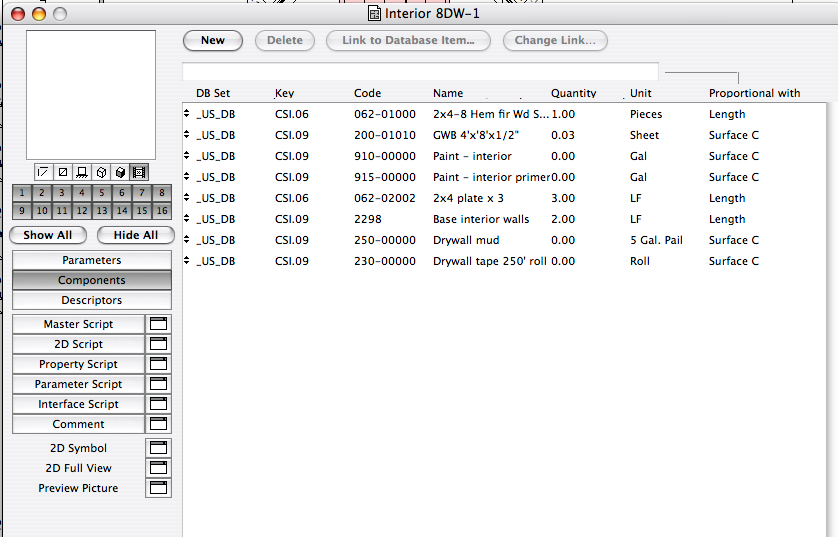Open the Master Script editor
This screenshot has height=537, width=838.
(79, 324)
